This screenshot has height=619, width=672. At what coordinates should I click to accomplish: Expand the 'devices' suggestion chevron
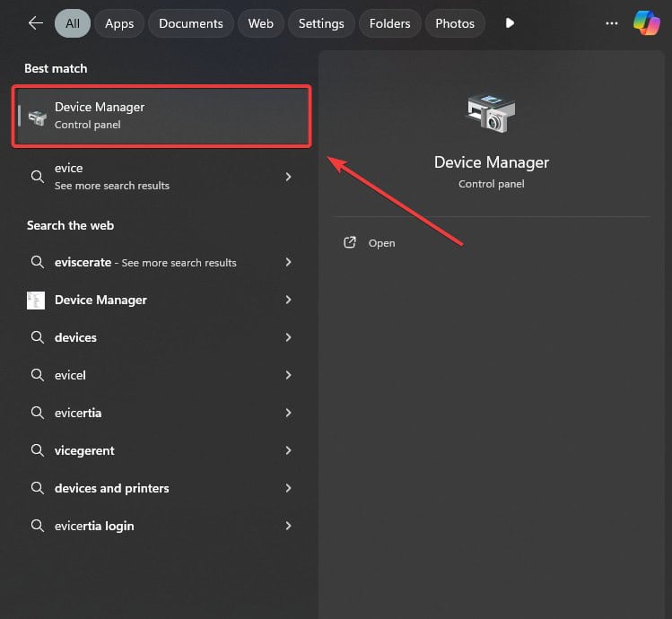click(288, 337)
